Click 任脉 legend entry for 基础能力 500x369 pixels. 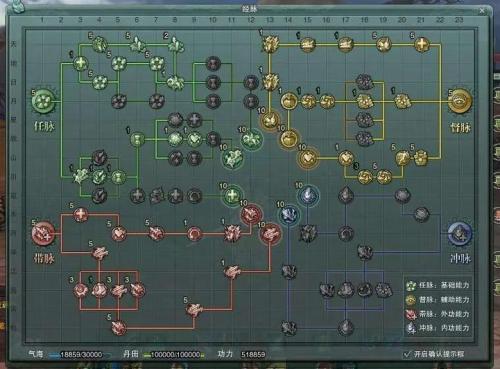pos(438,285)
